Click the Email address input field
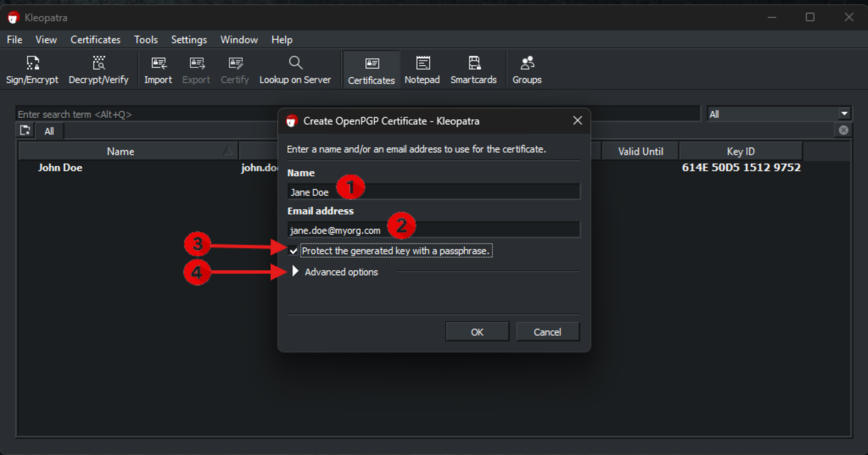Image resolution: width=868 pixels, height=455 pixels. click(434, 230)
